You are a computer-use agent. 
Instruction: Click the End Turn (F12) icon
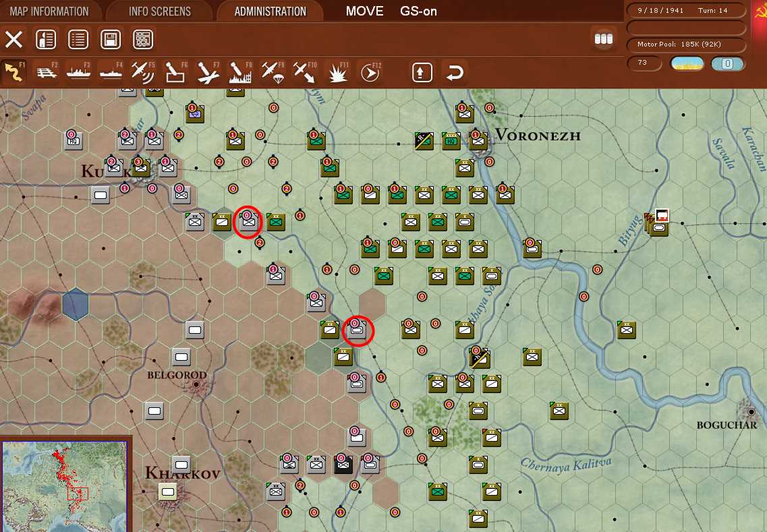point(370,72)
